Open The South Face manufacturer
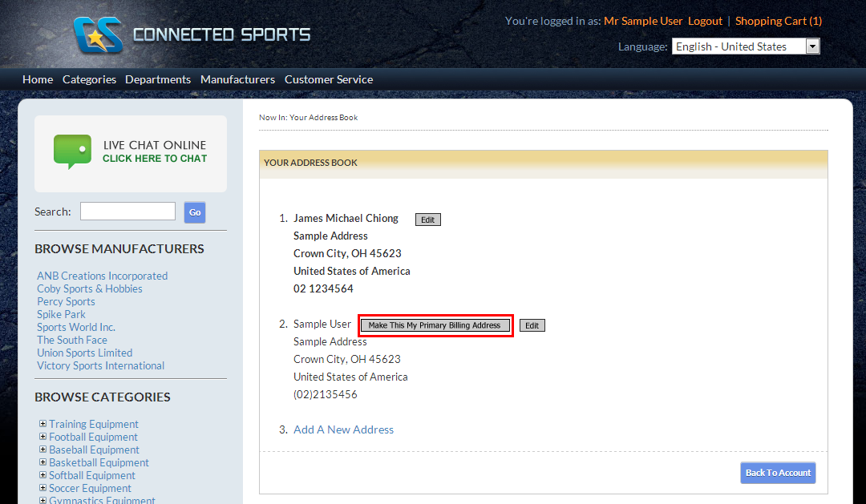Image resolution: width=866 pixels, height=504 pixels. tap(72, 340)
